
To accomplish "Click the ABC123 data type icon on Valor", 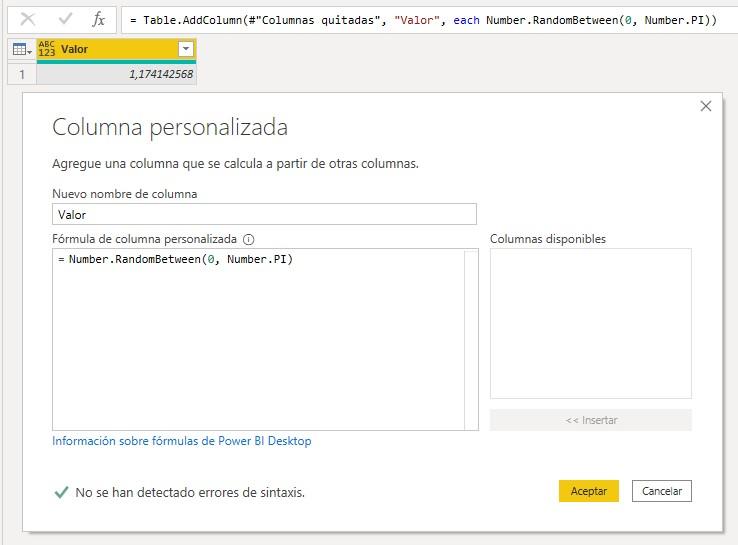I will point(47,49).
